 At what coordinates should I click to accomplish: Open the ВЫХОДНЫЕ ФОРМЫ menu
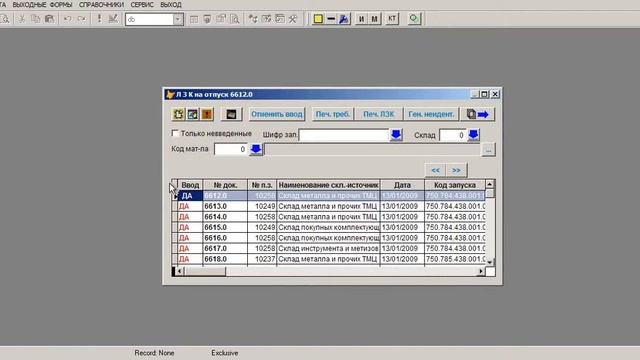42,5
